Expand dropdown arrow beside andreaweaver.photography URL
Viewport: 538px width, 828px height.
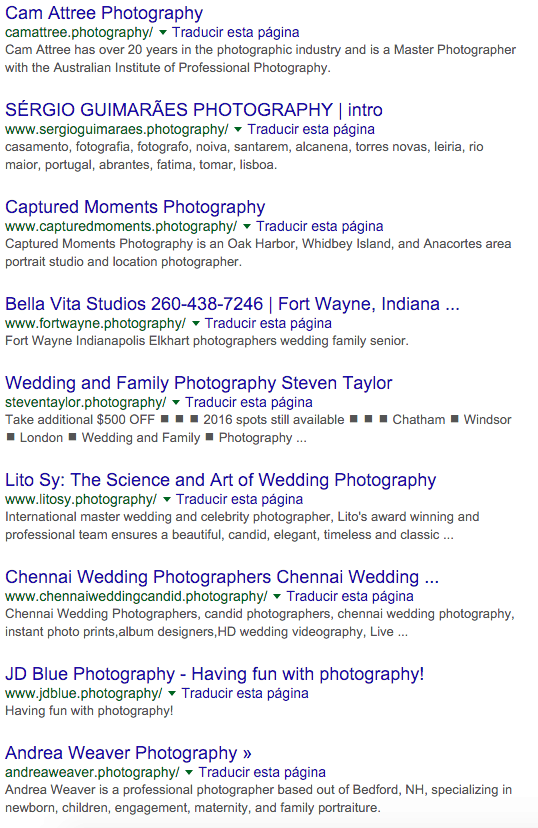tap(189, 773)
